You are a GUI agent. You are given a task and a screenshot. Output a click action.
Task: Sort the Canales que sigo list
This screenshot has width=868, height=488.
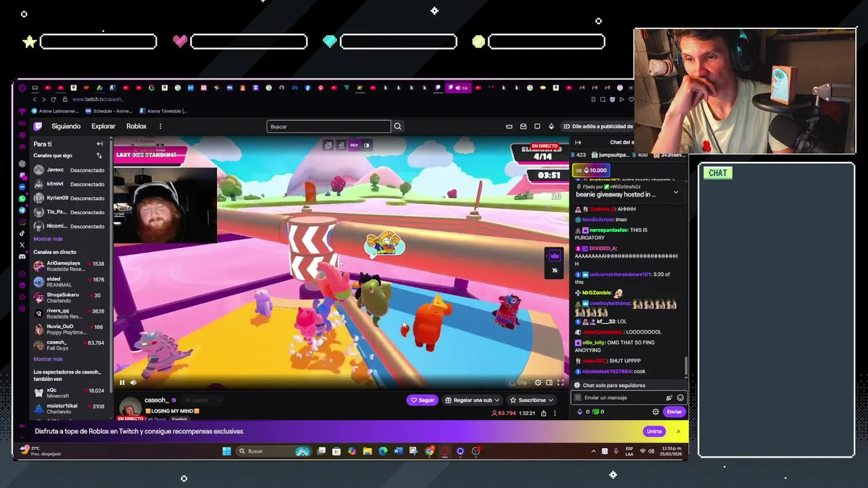pos(100,155)
